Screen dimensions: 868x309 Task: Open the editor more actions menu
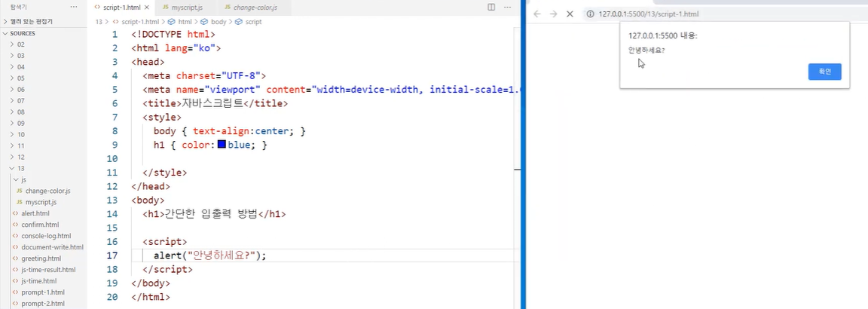(x=508, y=8)
